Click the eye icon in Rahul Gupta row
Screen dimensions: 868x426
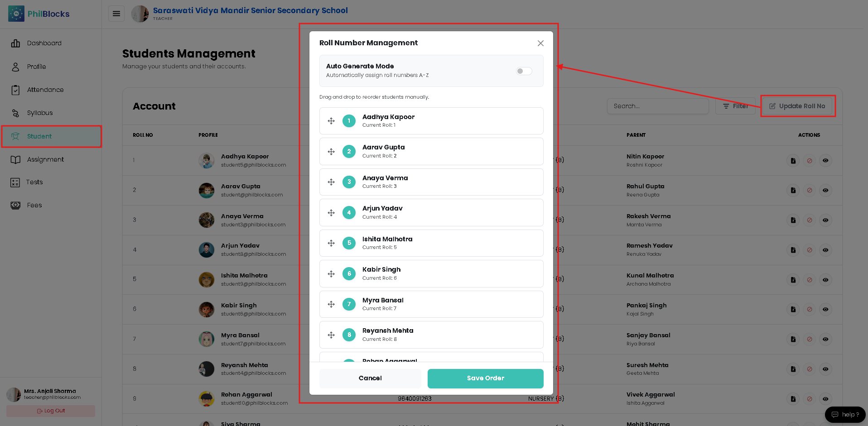click(x=825, y=191)
